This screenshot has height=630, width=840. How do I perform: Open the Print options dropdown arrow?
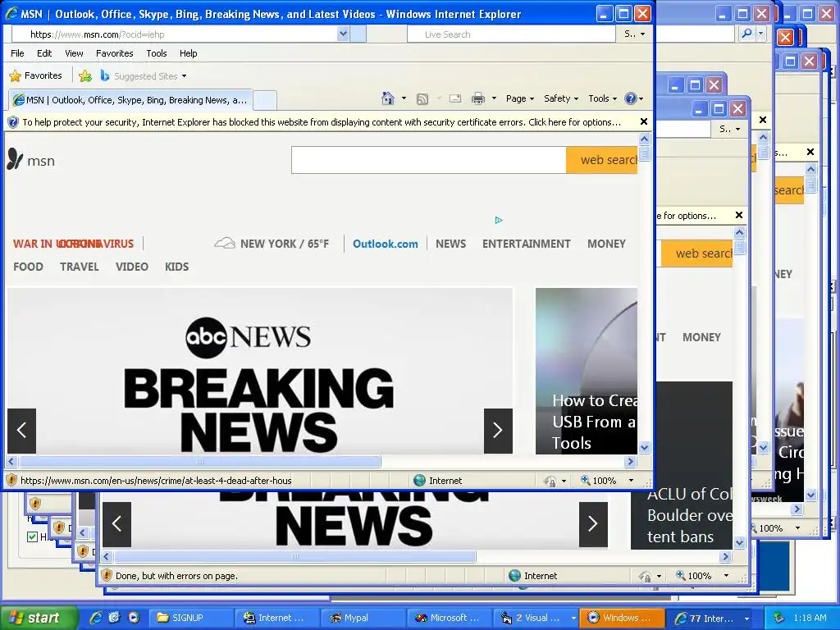pos(494,98)
